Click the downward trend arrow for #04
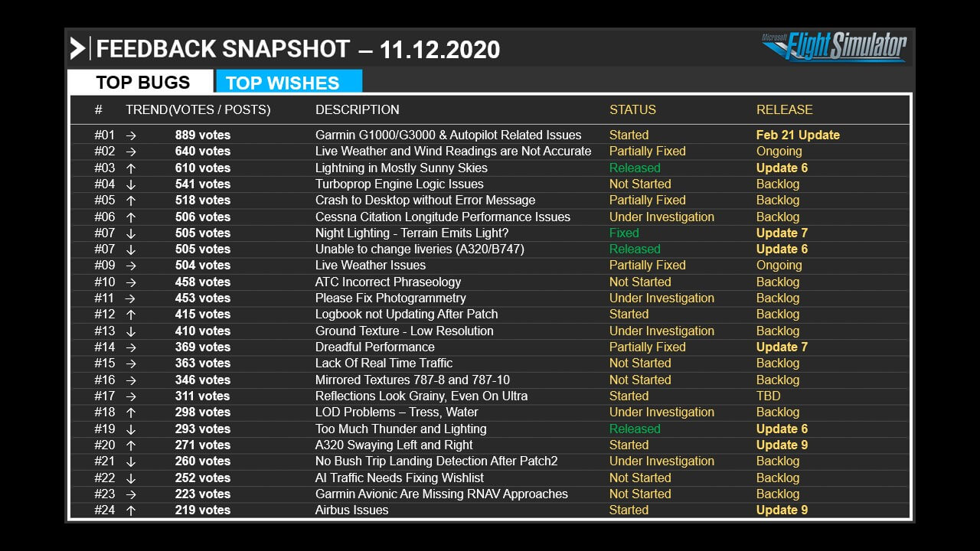Viewport: 980px width, 551px height. 131,184
